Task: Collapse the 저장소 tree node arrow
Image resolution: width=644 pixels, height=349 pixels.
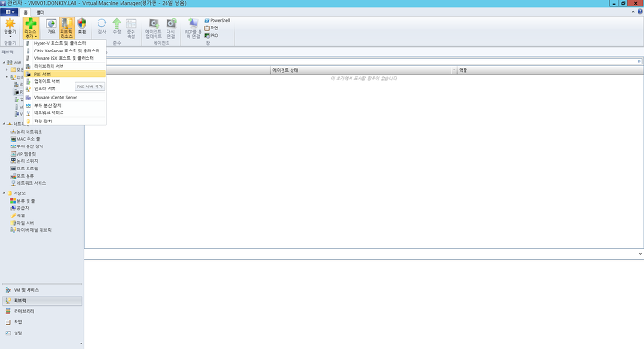Action: click(4, 193)
